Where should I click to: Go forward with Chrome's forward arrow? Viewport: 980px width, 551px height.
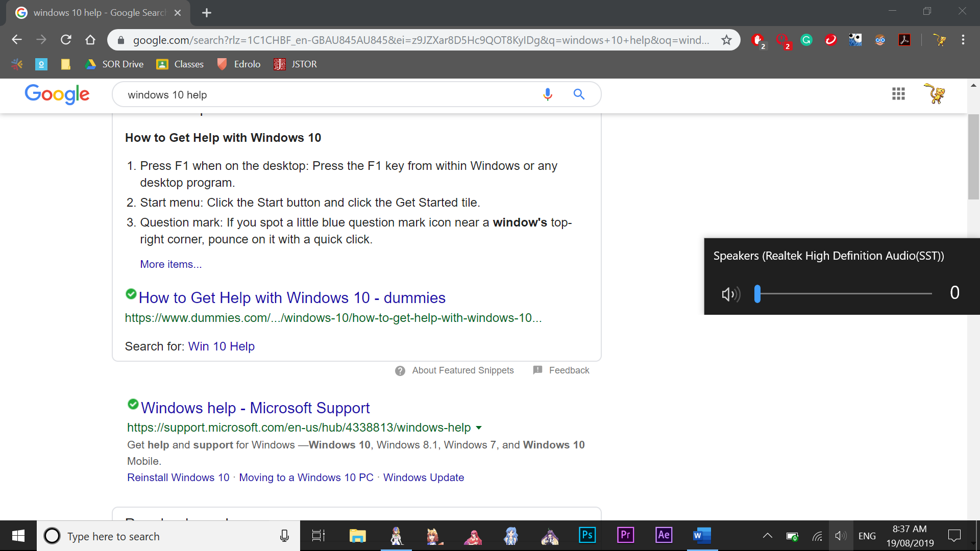tap(41, 40)
